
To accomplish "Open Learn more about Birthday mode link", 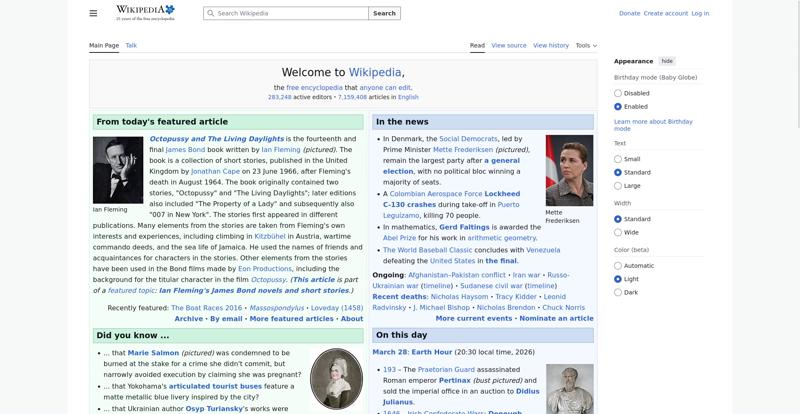I will (652, 125).
